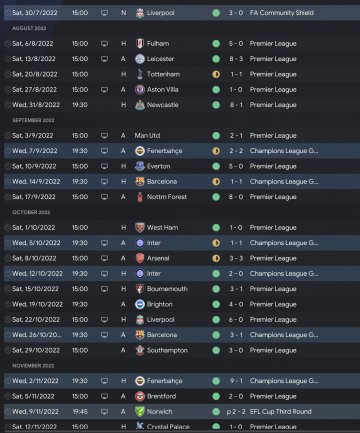Click the TV icon for Aston Villa match
This screenshot has width=360, height=433.
click(104, 90)
